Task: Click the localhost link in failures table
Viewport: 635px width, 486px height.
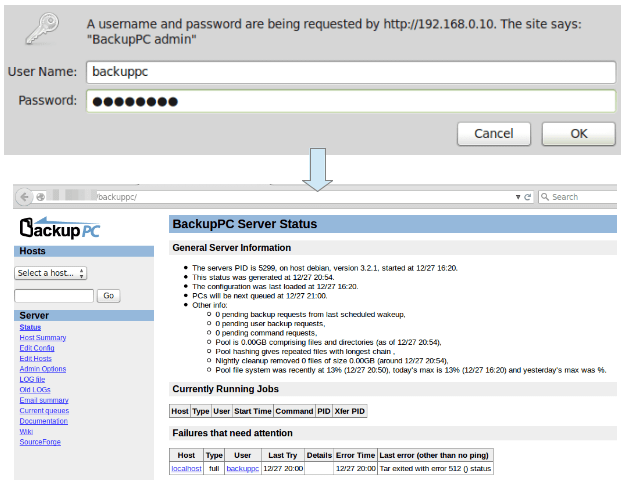Action: pyautogui.click(x=186, y=469)
